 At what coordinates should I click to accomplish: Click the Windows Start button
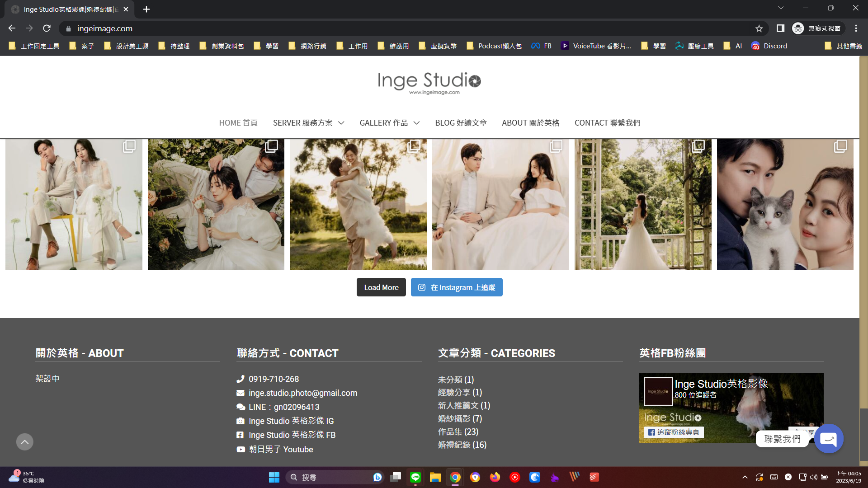point(274,477)
